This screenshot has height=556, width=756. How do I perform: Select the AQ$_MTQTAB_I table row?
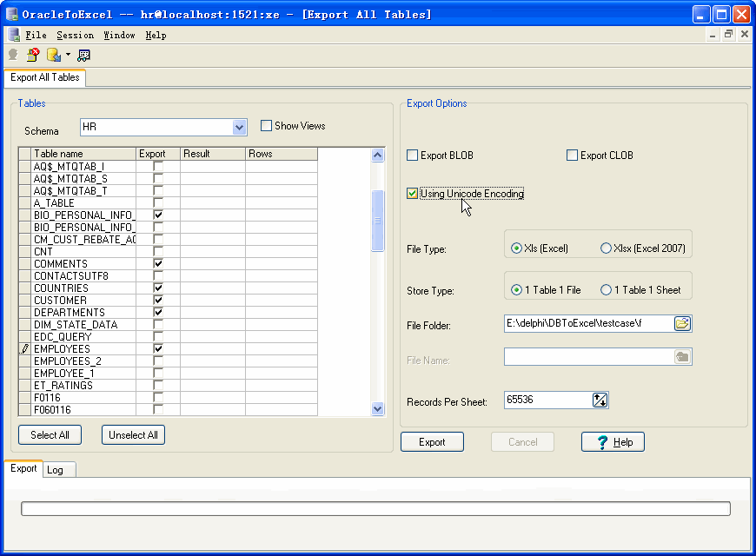(168, 167)
